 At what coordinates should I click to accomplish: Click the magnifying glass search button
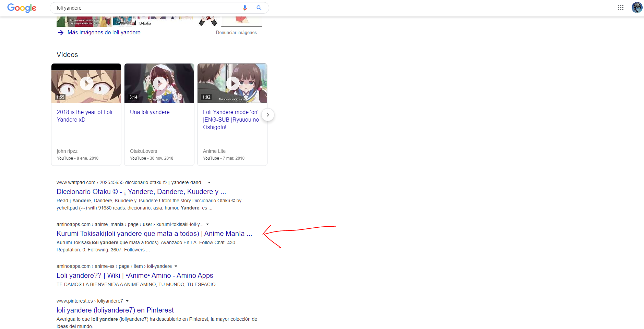pyautogui.click(x=259, y=8)
